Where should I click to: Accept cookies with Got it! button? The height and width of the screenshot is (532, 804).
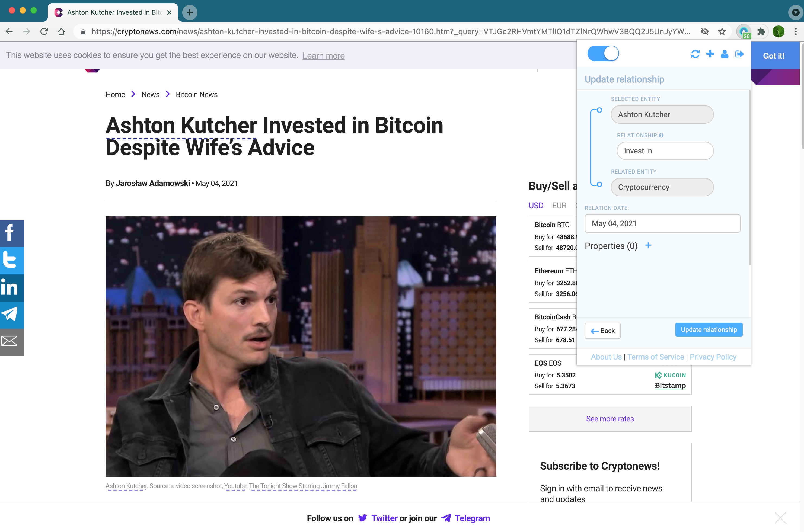pyautogui.click(x=773, y=56)
